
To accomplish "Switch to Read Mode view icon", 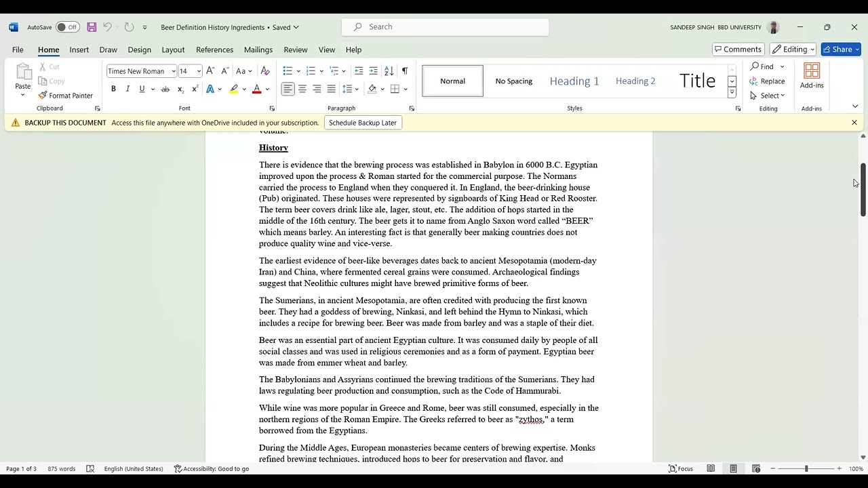I will pos(711,469).
